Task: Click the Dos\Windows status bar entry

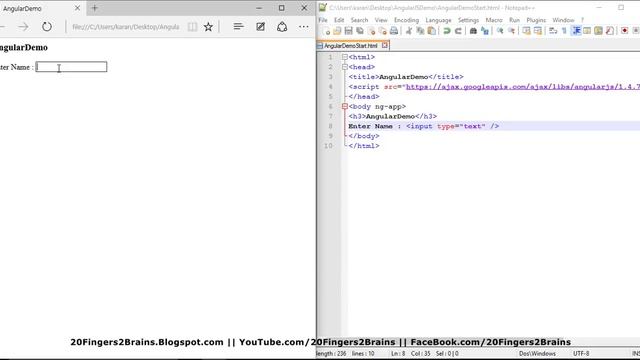Action: 537,353
